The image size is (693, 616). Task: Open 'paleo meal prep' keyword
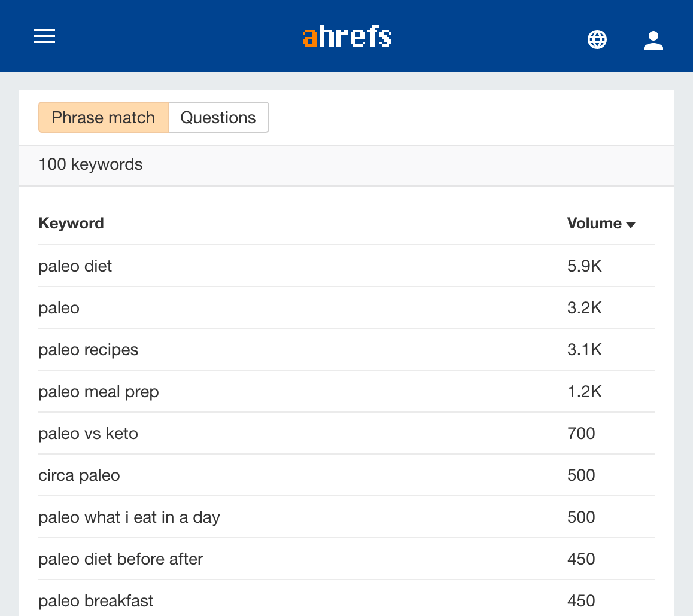tap(99, 391)
